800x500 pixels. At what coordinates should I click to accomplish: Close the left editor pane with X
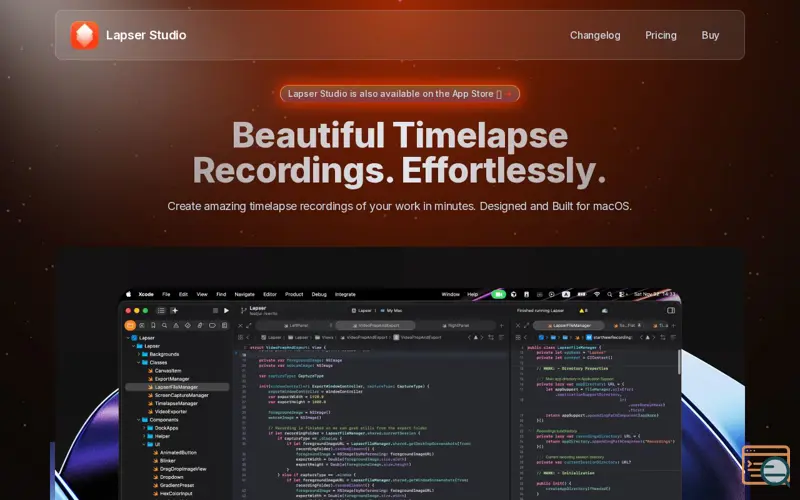click(x=240, y=326)
